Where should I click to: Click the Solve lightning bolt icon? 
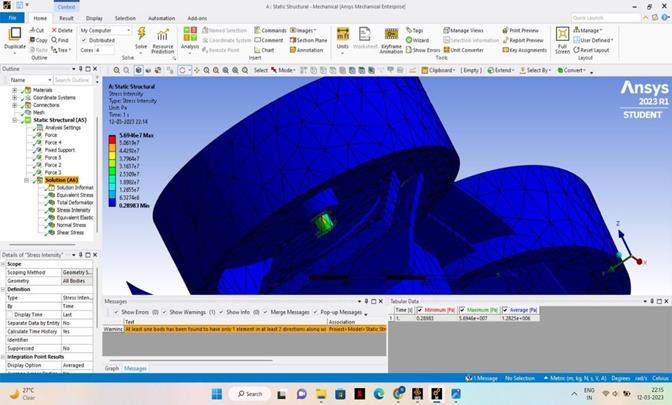141,33
